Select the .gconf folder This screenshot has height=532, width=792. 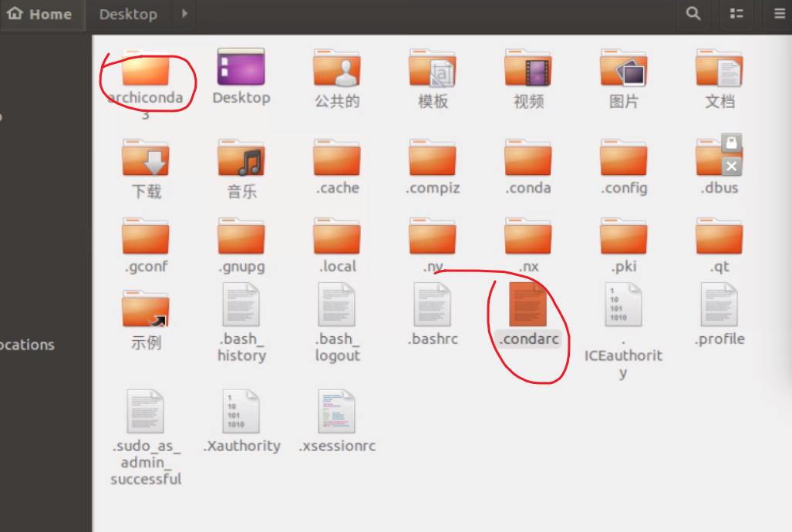coord(146,236)
